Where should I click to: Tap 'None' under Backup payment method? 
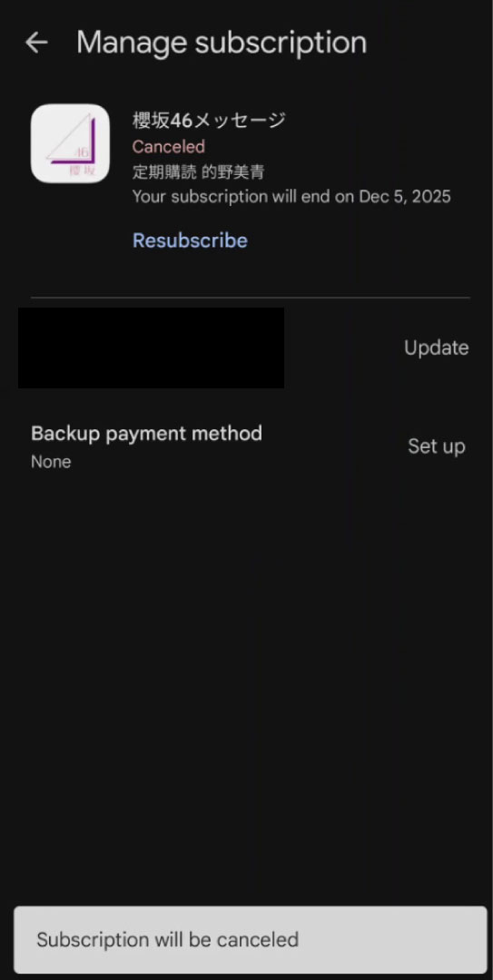pyautogui.click(x=51, y=462)
